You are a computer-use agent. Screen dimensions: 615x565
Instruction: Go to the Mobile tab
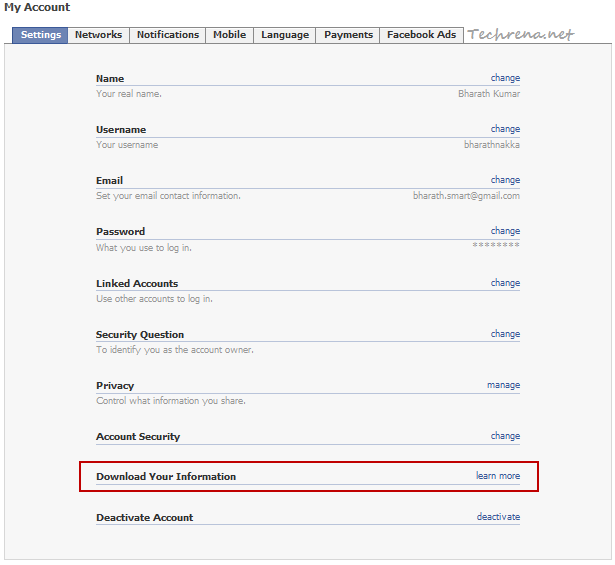point(229,35)
